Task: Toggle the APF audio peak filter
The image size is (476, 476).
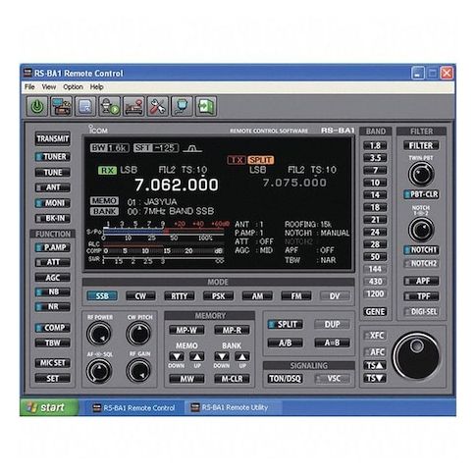Action: coord(421,281)
